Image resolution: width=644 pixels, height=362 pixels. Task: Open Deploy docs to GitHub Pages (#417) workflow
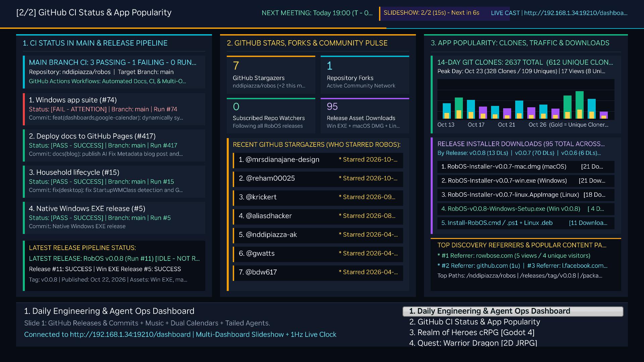click(114, 145)
